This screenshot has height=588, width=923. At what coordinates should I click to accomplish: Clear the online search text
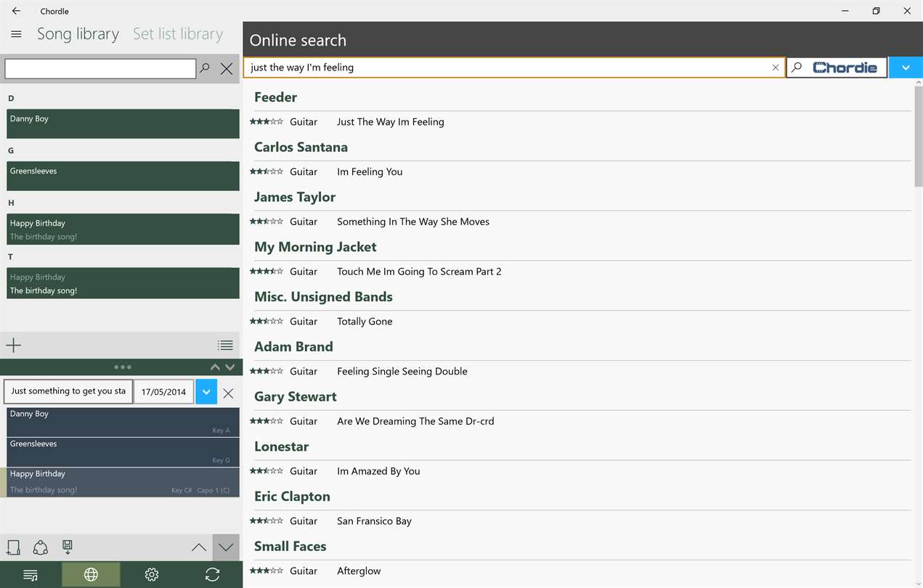point(776,68)
